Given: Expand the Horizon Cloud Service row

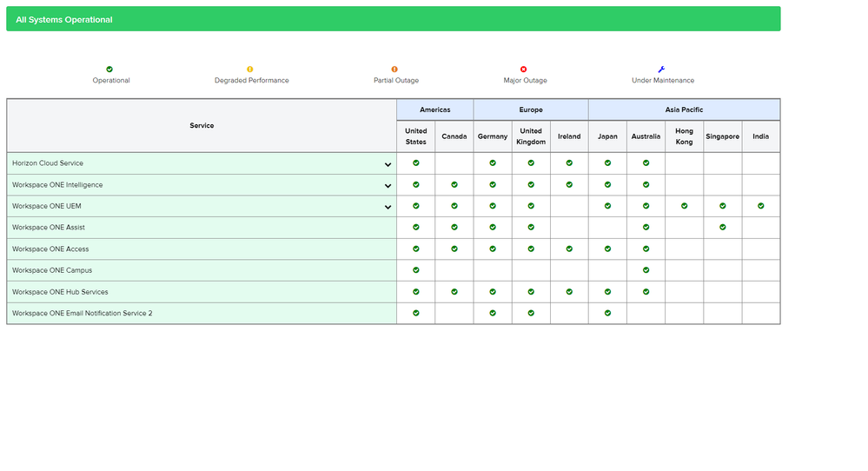Looking at the screenshot, I should click(x=388, y=164).
